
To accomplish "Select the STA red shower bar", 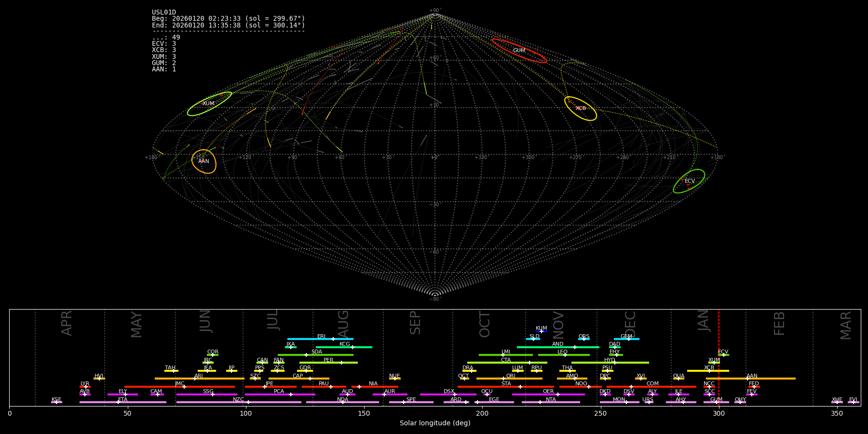I will pyautogui.click(x=506, y=386).
